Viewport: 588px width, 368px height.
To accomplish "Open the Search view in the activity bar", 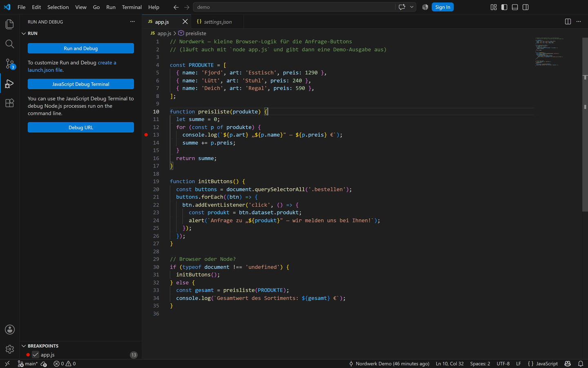I will [9, 44].
